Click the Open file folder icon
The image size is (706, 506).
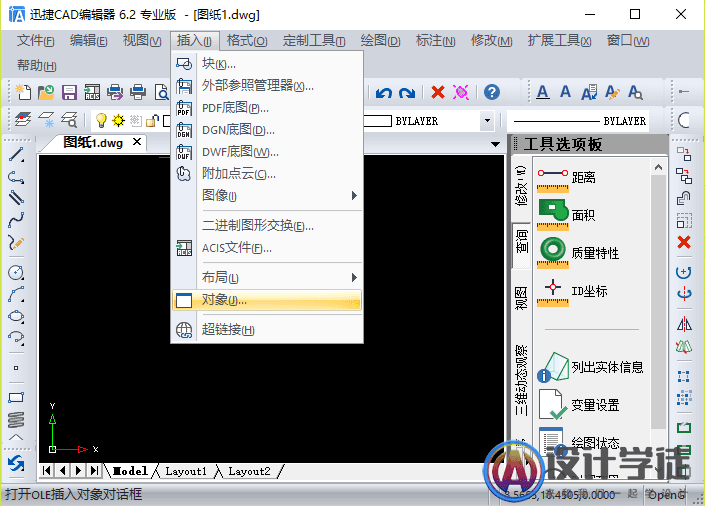(x=46, y=92)
